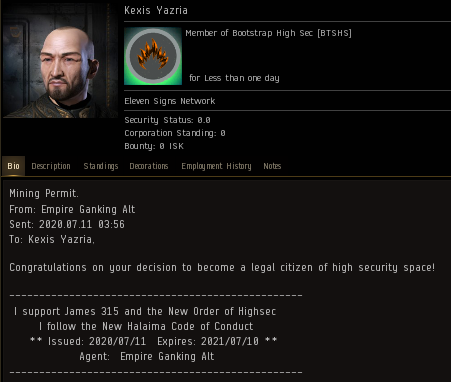
Task: Click the 'Agent: Empire Ganking Alt' signature line
Action: pos(147,356)
